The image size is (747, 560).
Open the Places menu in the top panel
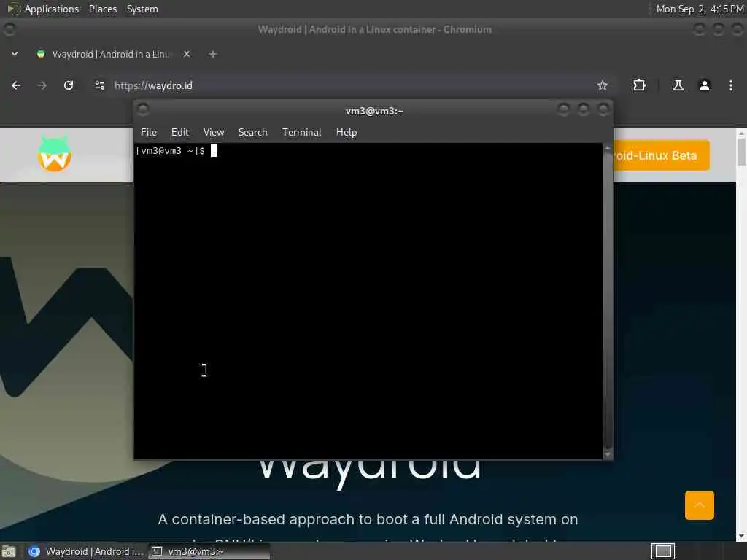coord(103,9)
